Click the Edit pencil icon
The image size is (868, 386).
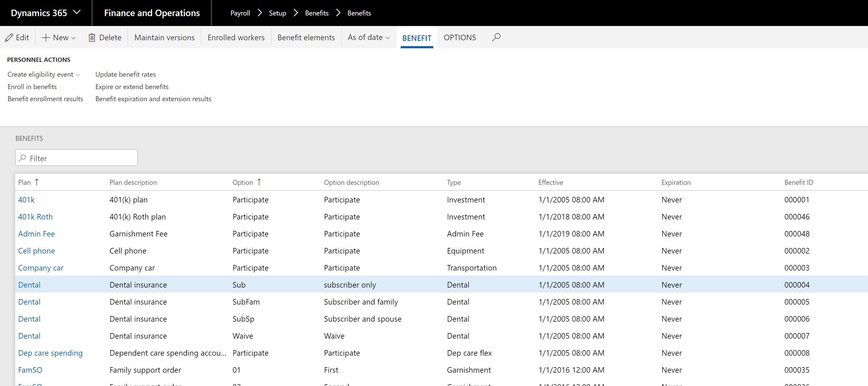click(x=9, y=37)
